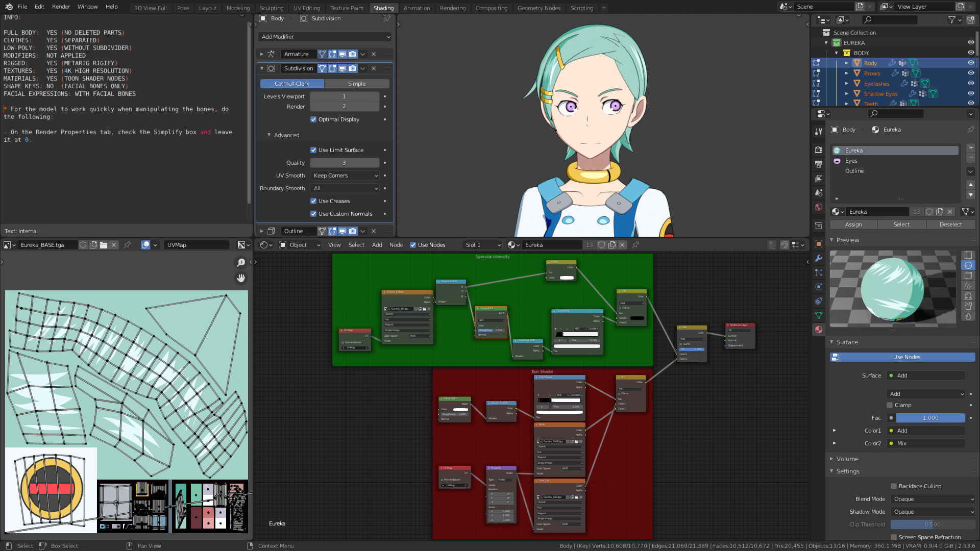The height and width of the screenshot is (551, 980).
Task: Open the Physics properties tab
Action: [x=819, y=287]
